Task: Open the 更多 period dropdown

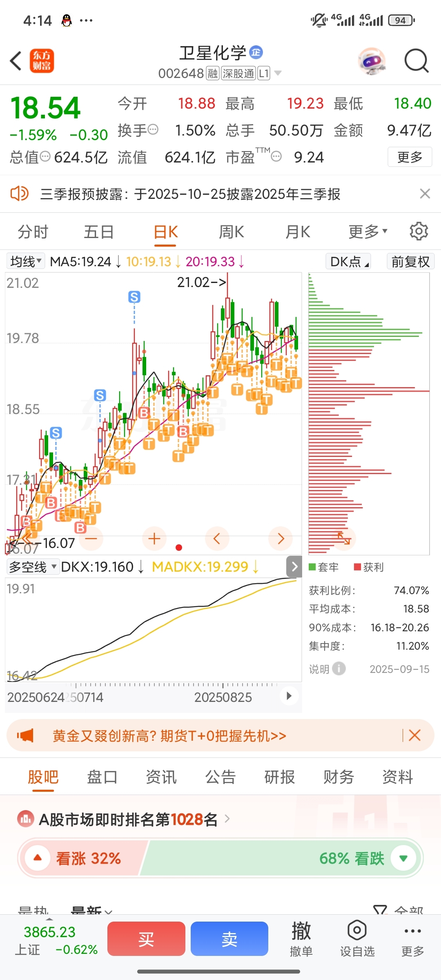Action: click(x=367, y=232)
